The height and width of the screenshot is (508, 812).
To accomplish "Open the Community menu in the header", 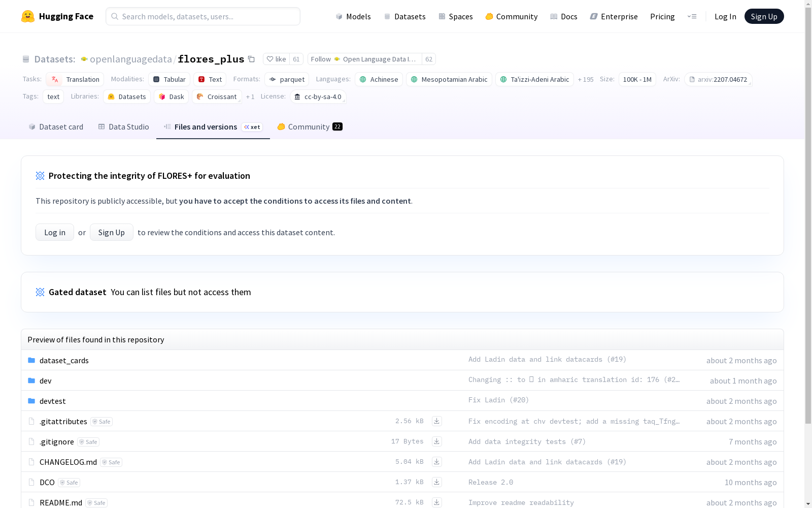I will tap(512, 16).
